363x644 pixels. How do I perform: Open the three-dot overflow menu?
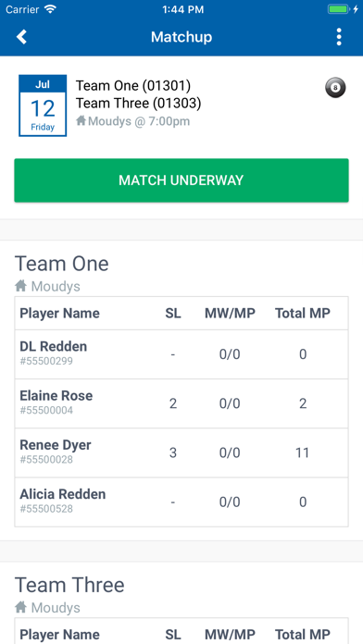[339, 37]
